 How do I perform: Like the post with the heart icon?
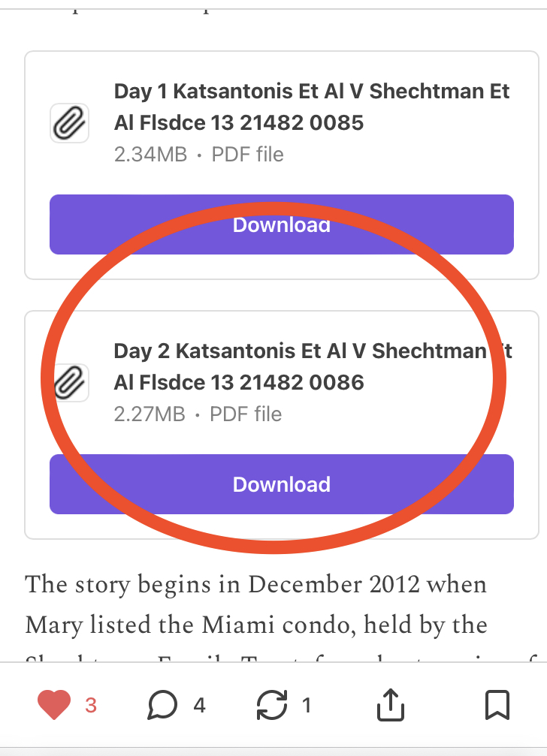click(54, 705)
